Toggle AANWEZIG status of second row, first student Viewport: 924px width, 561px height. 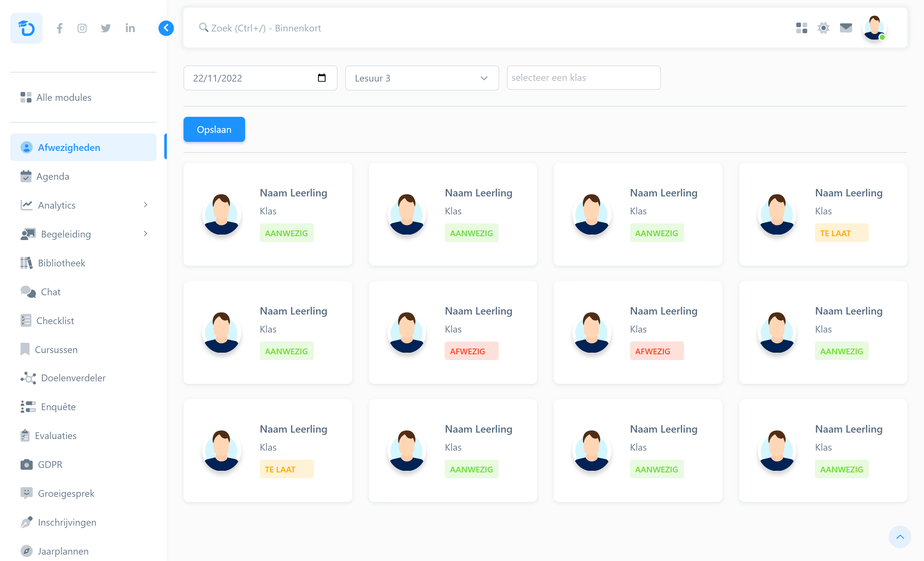[x=287, y=351]
